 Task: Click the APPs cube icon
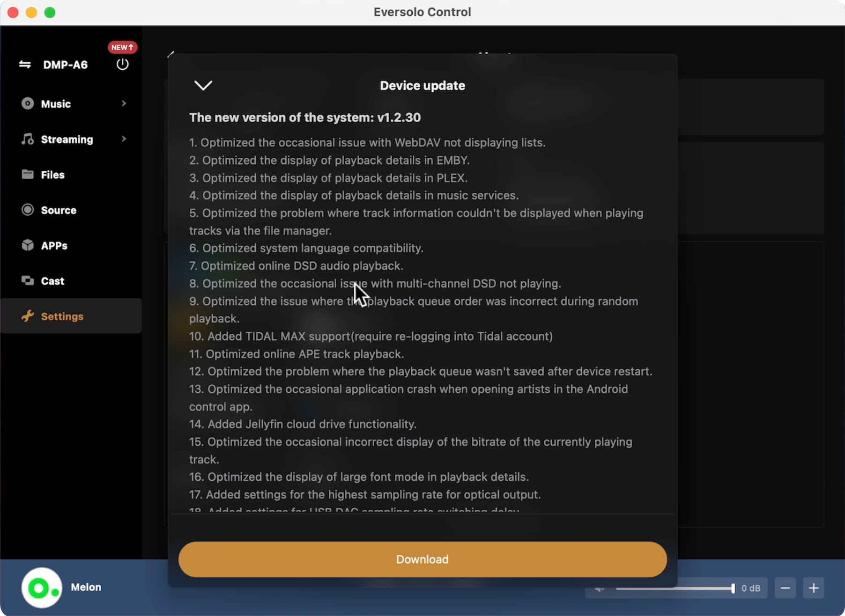click(28, 245)
